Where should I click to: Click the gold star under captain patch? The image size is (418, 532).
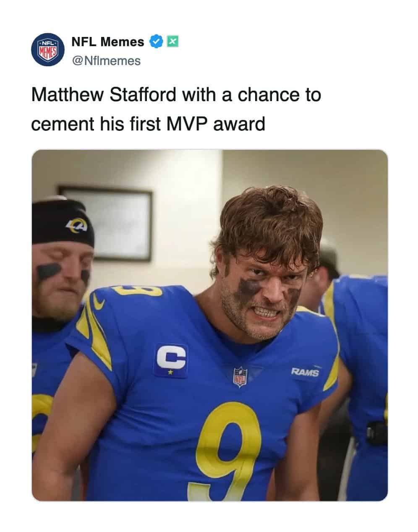(170, 372)
